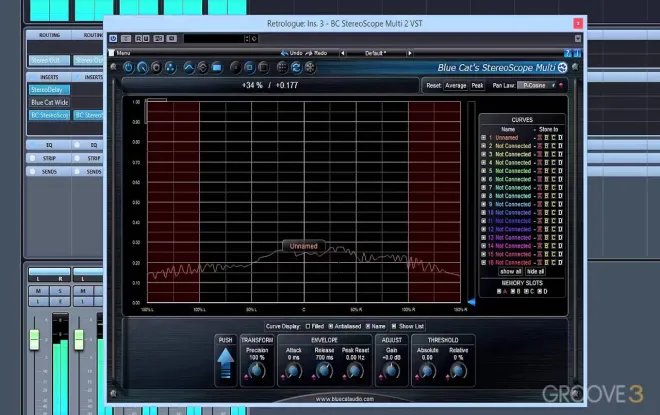This screenshot has width=660, height=415.
Task: Open the ROUTING section in the mixer
Action: [x=49, y=35]
